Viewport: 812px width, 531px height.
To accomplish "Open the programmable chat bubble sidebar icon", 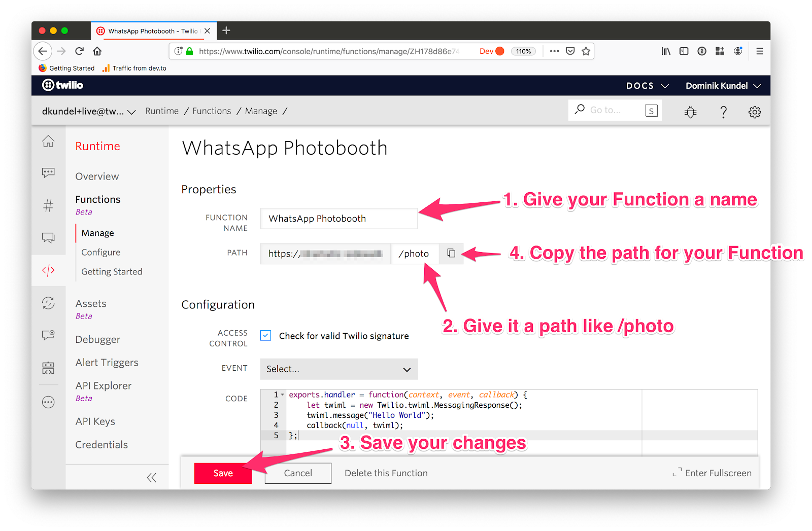I will pyautogui.click(x=48, y=173).
